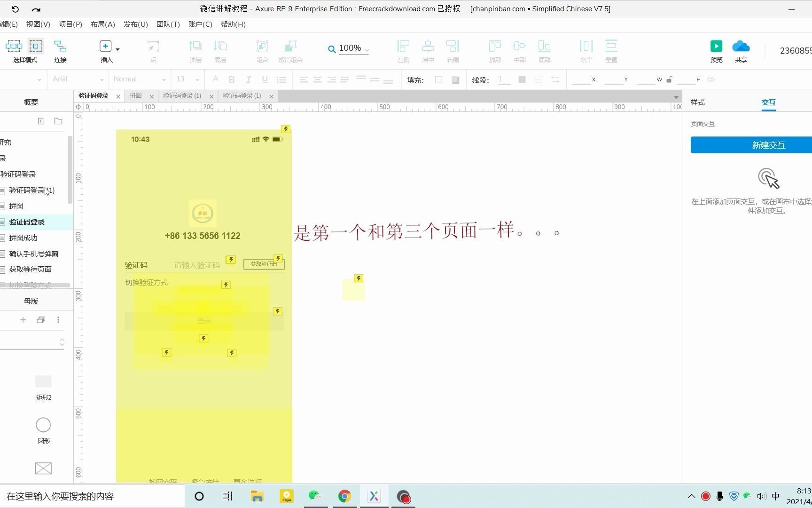Close the 验证码登录 first tab
812x508 pixels.
[118, 96]
